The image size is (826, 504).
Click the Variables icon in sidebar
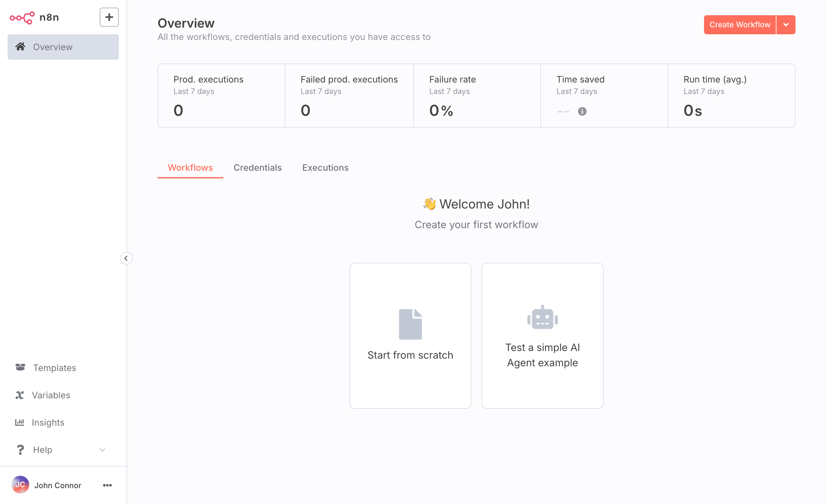[x=20, y=395]
